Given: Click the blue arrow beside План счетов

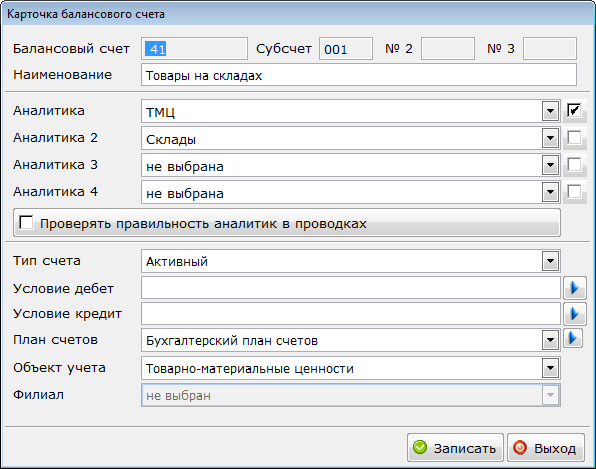Looking at the screenshot, I should (573, 338).
